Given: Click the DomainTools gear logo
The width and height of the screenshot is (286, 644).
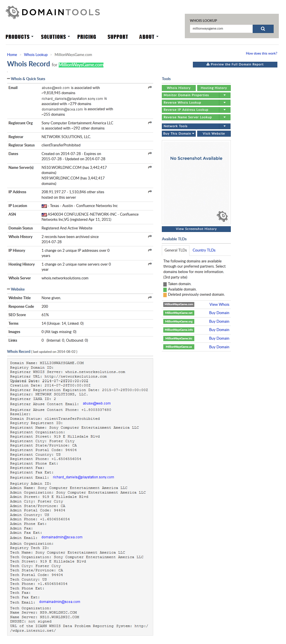Looking at the screenshot, I should [12, 12].
